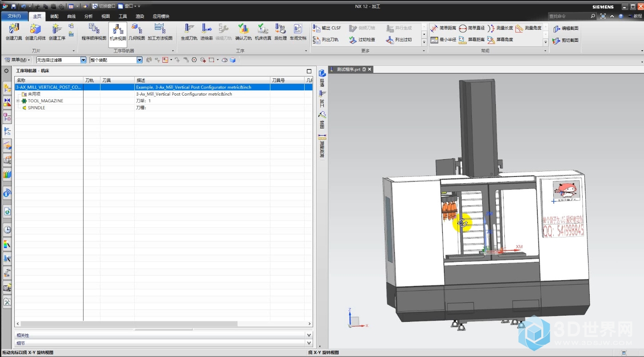Open the 分析 analysis tab

point(89,16)
